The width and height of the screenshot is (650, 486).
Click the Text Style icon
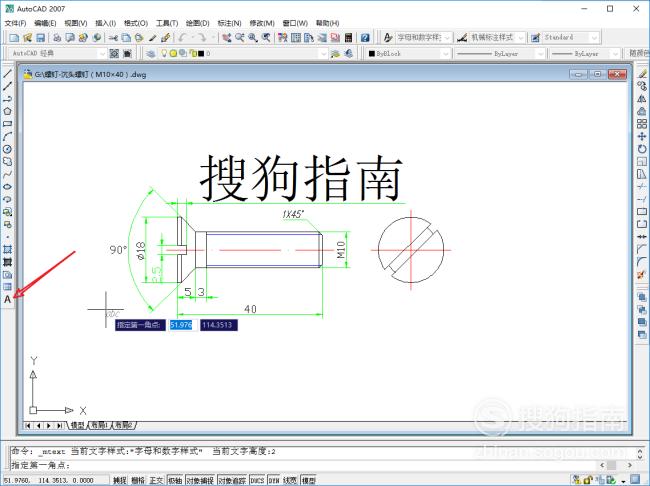388,38
